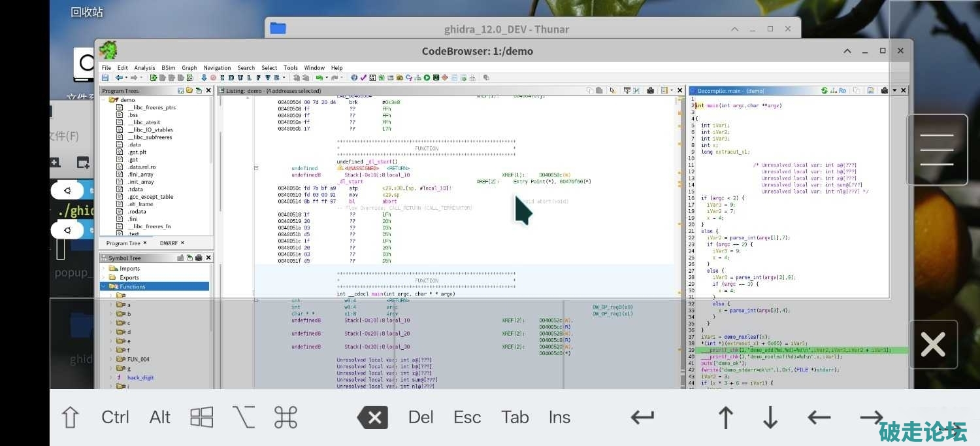Click the back navigation arrow icon
Image resolution: width=980 pixels, height=446 pixels.
pos(118,78)
